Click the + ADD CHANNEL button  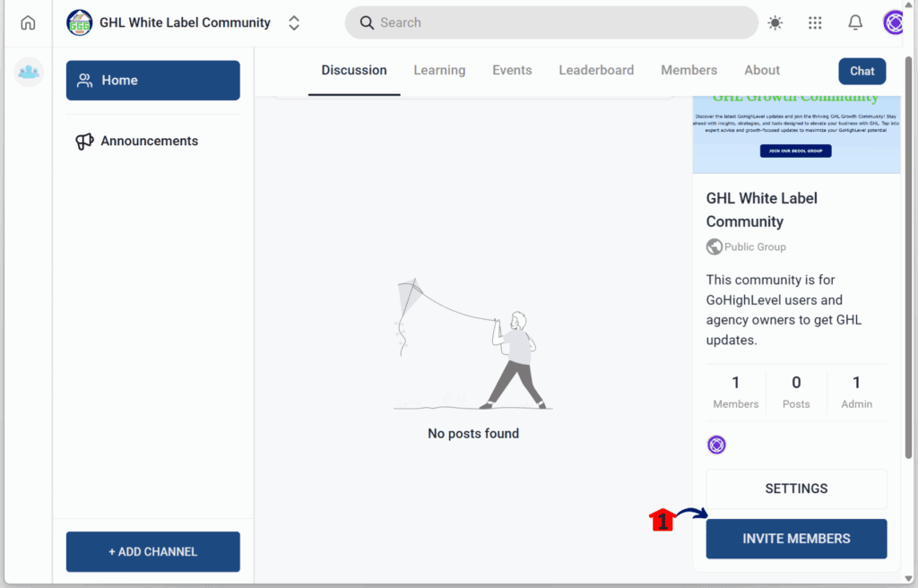(x=152, y=551)
